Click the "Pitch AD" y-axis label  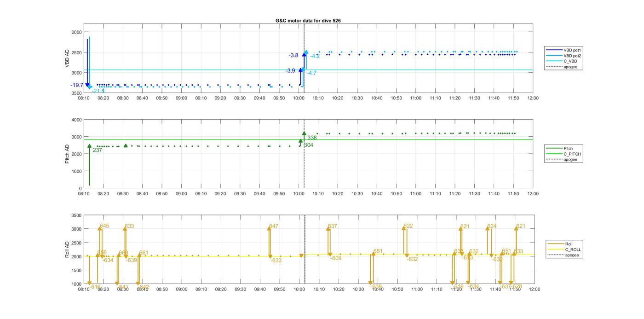click(x=67, y=154)
